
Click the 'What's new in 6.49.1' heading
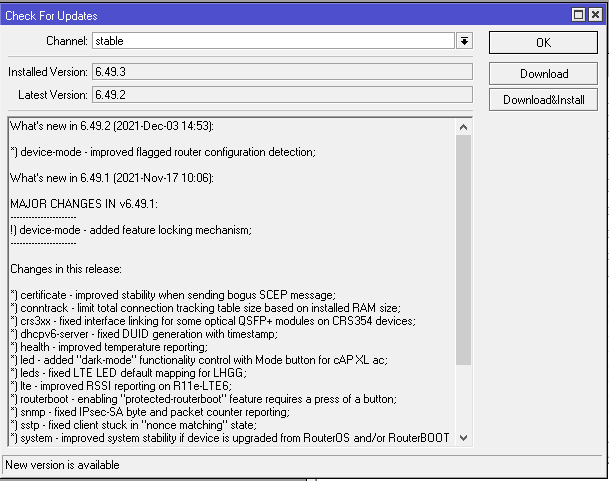tap(112, 178)
